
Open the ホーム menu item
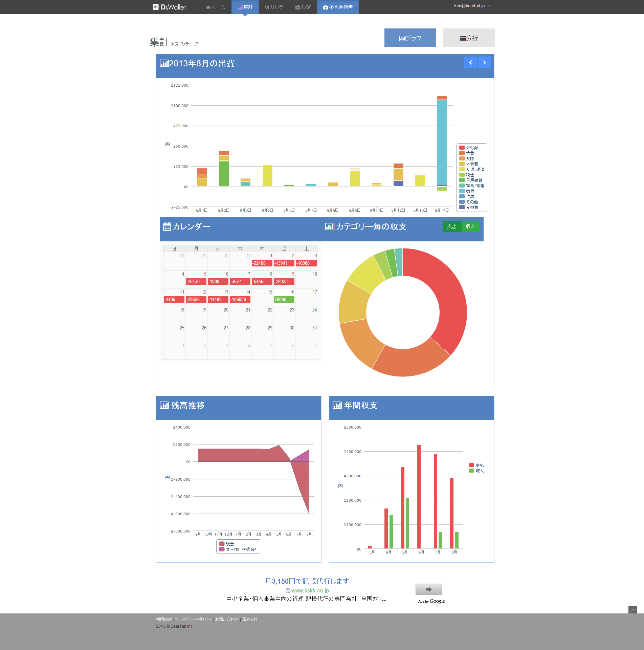click(216, 7)
